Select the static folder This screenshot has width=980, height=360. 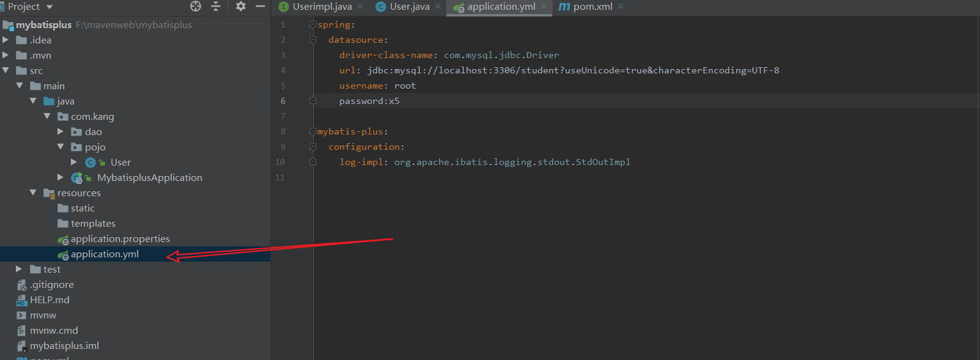(x=83, y=208)
